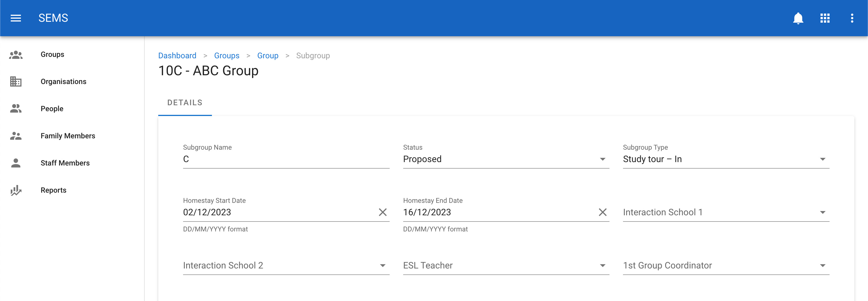868x301 pixels.
Task: Click the Staff Members person icon
Action: click(x=16, y=163)
